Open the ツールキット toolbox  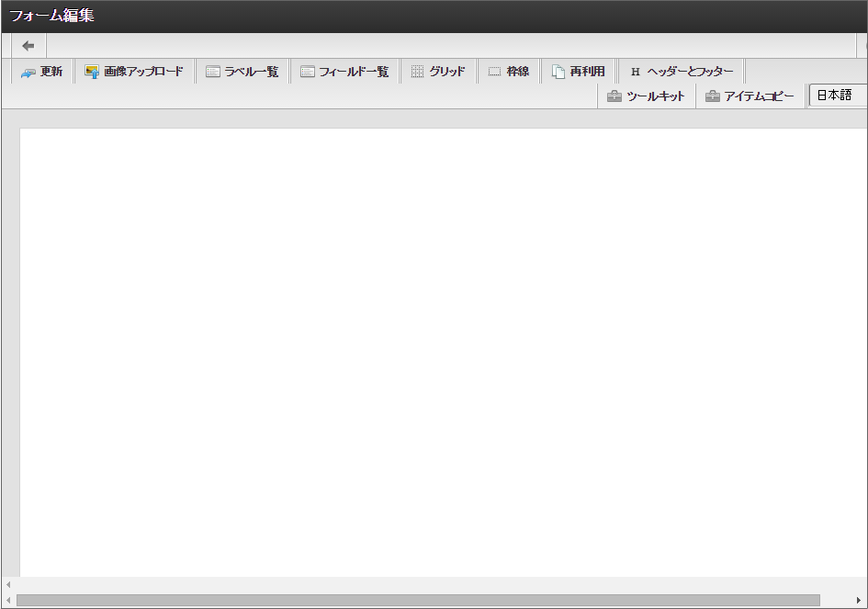coord(647,95)
